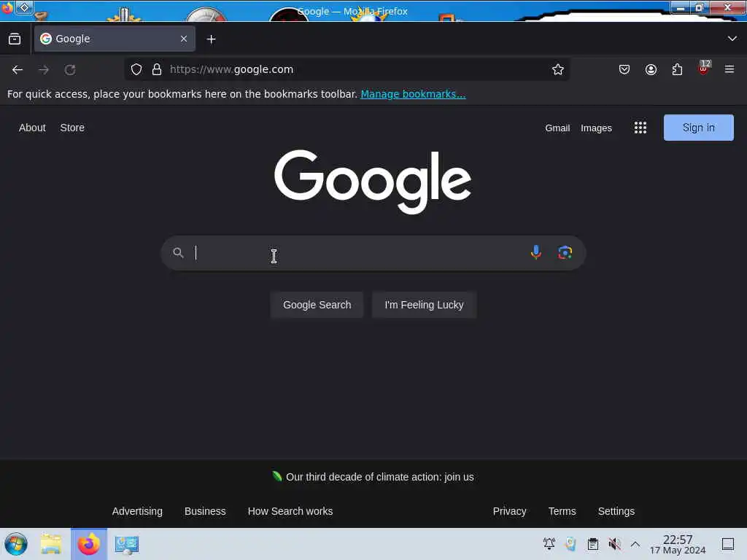Open the Store link
747x560 pixels.
point(72,128)
